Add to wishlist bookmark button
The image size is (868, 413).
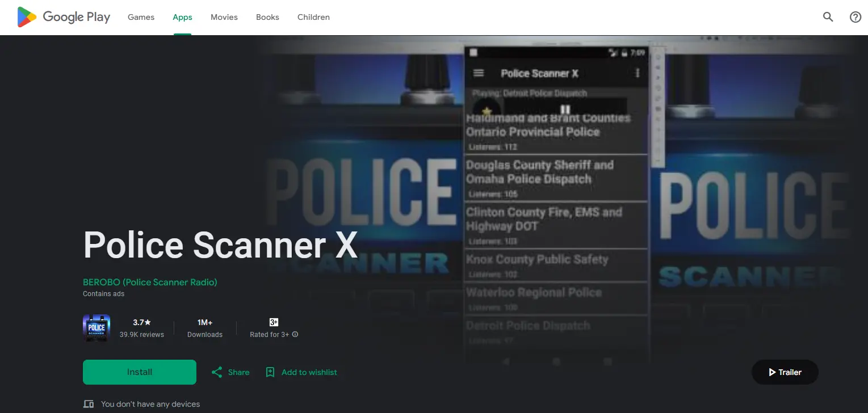[301, 372]
